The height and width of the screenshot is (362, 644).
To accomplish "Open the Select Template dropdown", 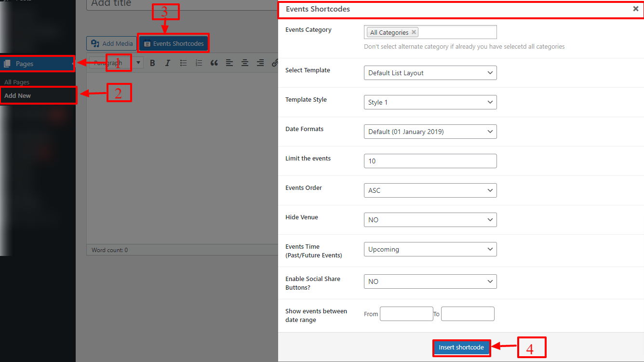I will pos(430,73).
